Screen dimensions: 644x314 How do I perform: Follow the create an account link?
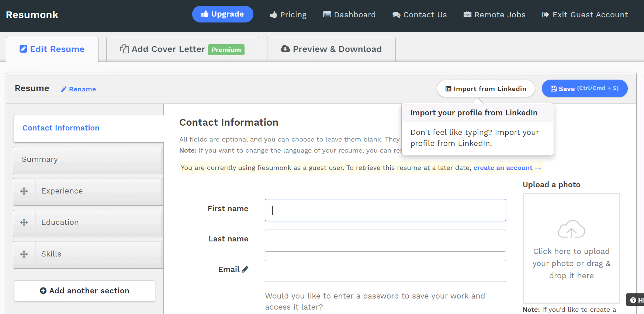[507, 168]
